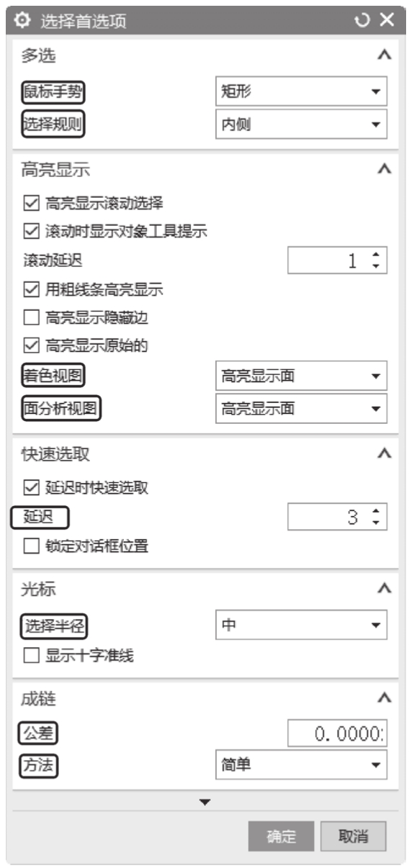Enable 锁定对话框位置 checkbox
The image size is (409, 868).
pyautogui.click(x=29, y=545)
